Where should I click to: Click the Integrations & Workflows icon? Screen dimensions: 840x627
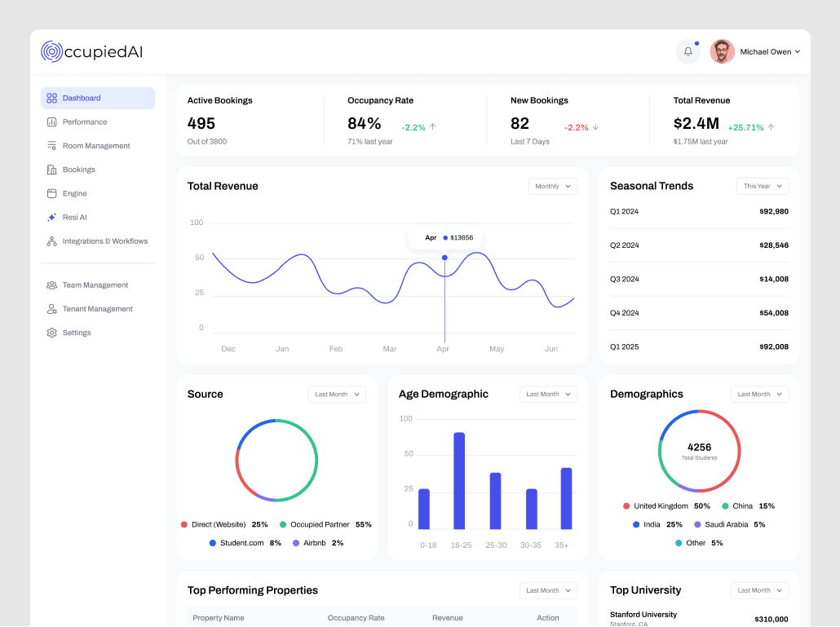tap(52, 241)
